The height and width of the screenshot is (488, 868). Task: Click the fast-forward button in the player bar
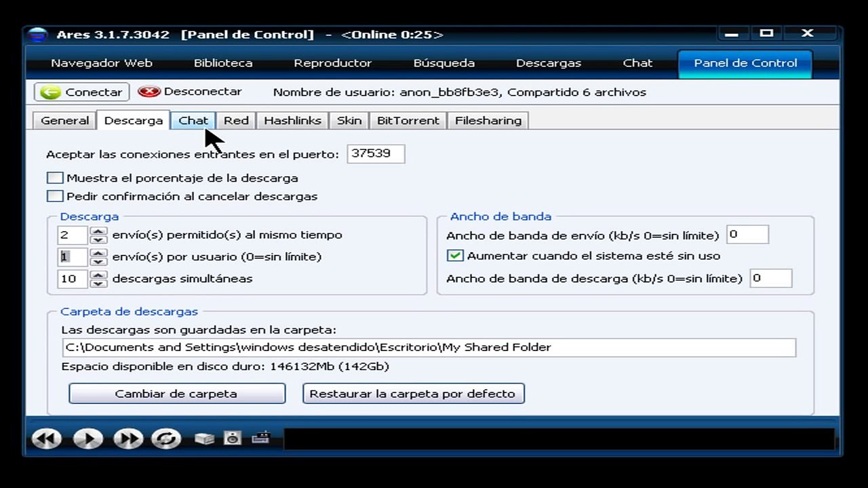click(x=127, y=439)
